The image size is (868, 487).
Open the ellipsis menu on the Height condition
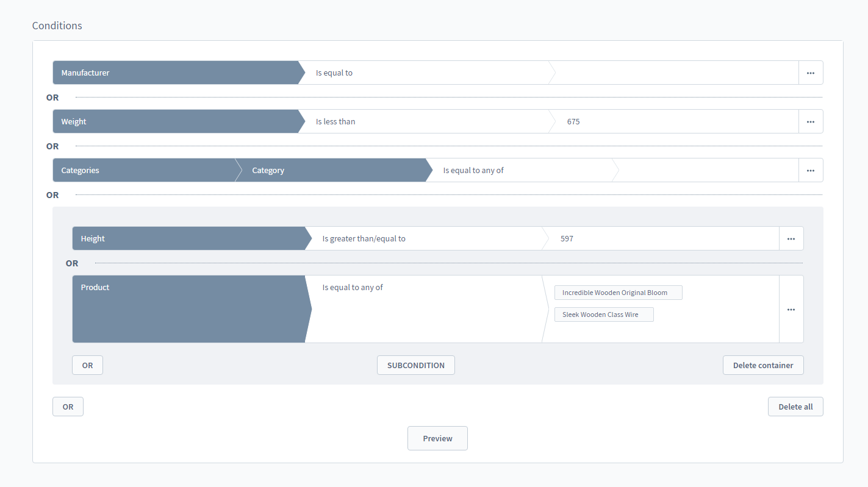(x=791, y=238)
